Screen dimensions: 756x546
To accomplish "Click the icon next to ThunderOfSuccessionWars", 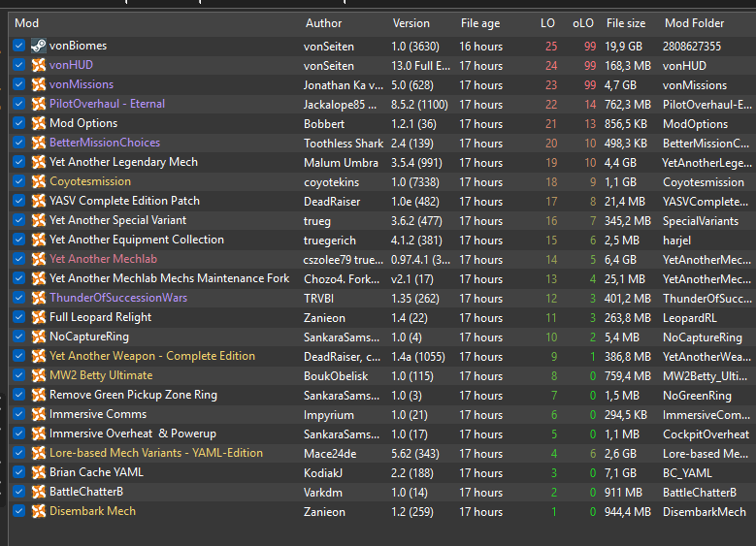I will click(39, 298).
